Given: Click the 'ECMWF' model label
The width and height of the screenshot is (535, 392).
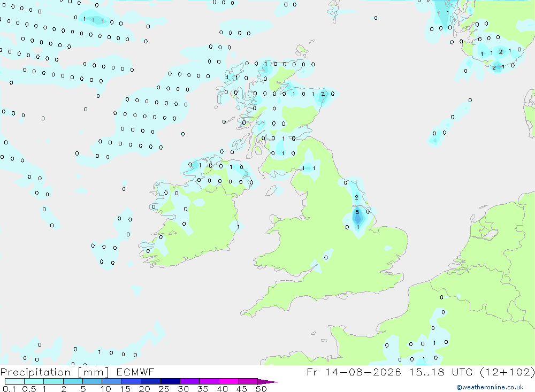Looking at the screenshot, I should point(135,372).
